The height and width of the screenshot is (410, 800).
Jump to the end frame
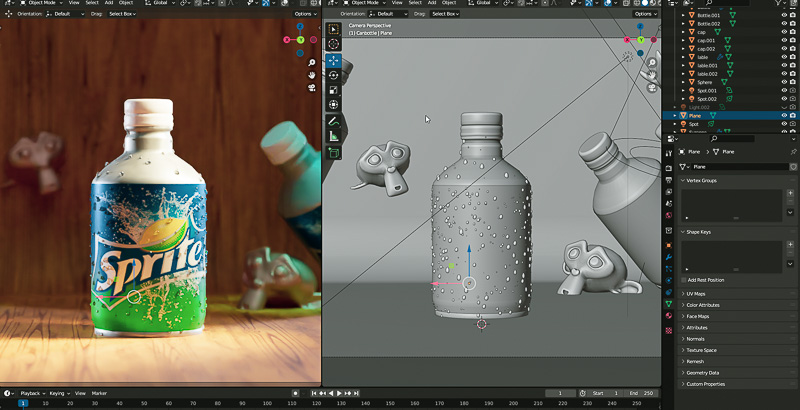(356, 393)
